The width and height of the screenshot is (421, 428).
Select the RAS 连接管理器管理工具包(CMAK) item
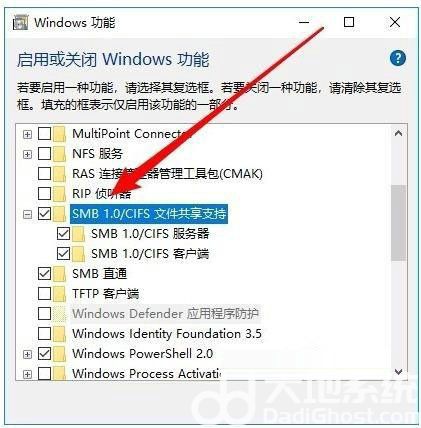coord(167,174)
